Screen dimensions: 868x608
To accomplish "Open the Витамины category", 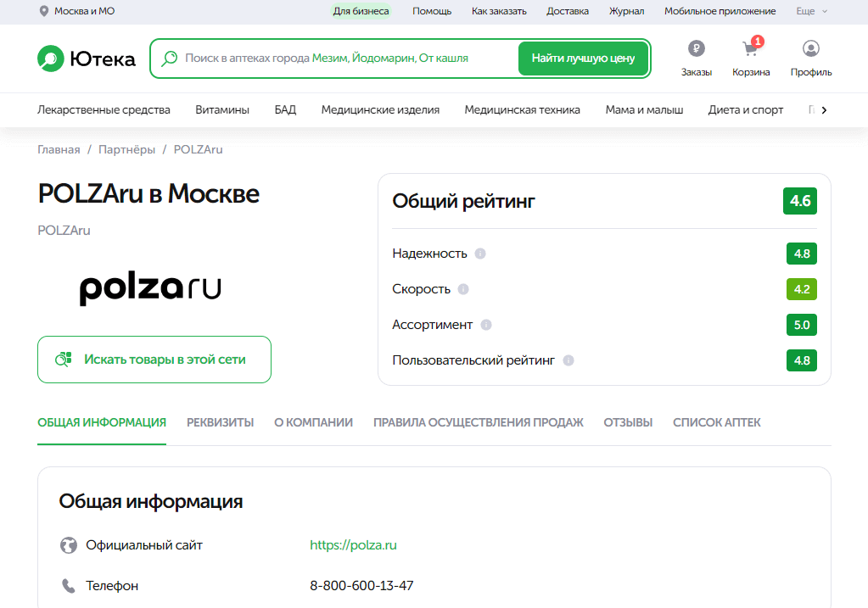I will [222, 110].
